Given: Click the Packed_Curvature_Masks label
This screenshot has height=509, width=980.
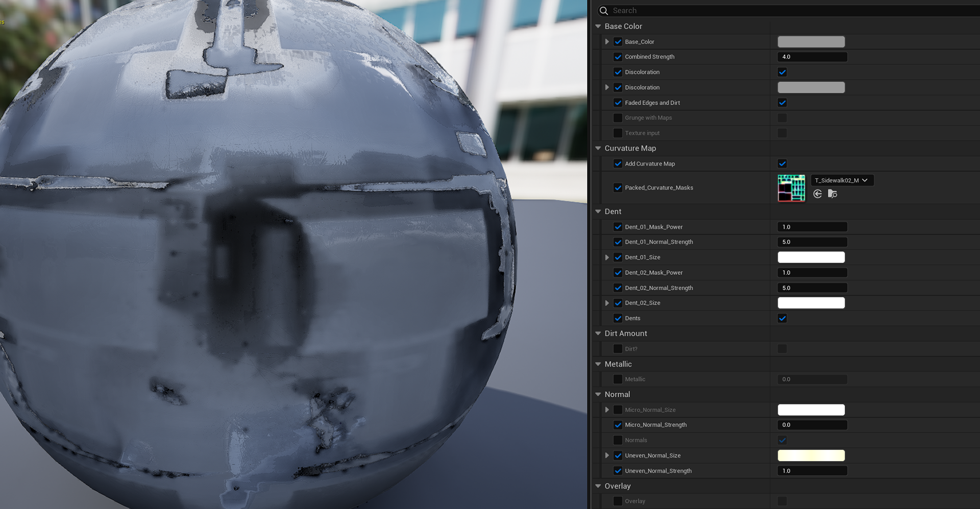Looking at the screenshot, I should coord(659,188).
